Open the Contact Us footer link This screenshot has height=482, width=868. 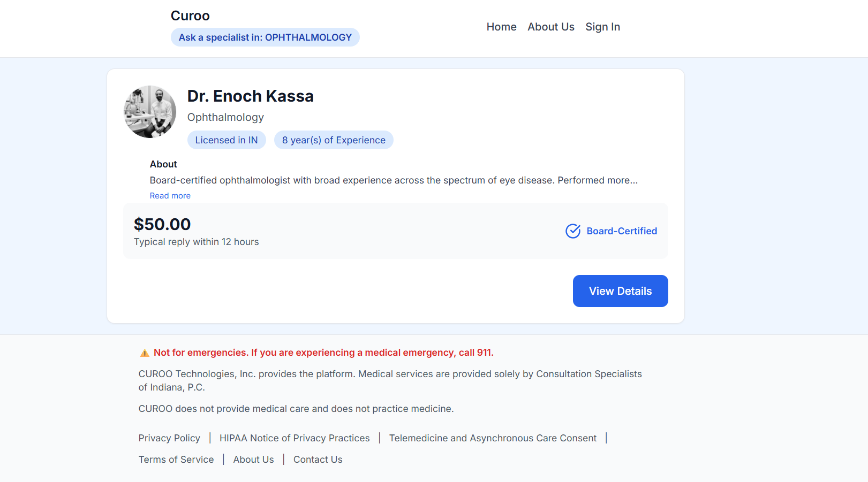[318, 460]
